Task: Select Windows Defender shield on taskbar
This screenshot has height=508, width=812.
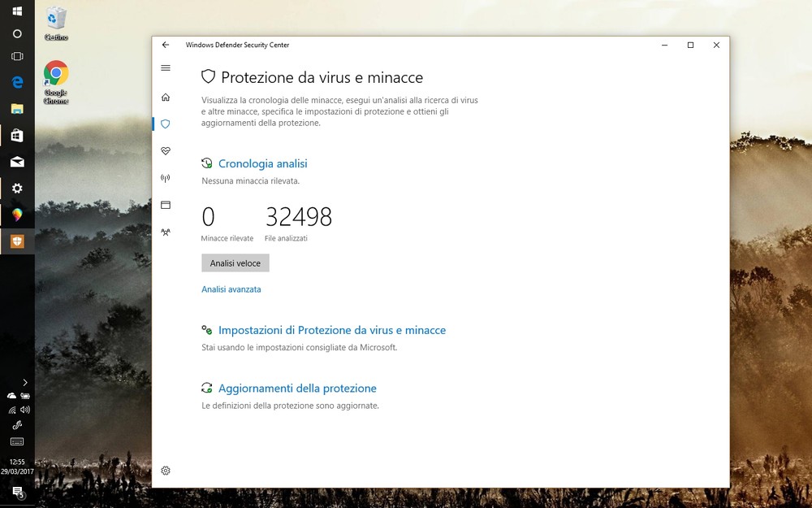Action: [x=17, y=241]
